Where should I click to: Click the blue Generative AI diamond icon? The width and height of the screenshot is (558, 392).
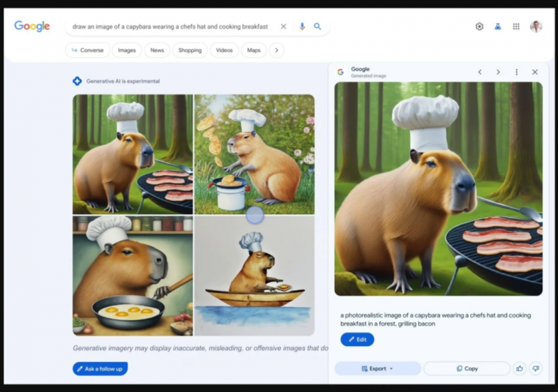coord(77,81)
